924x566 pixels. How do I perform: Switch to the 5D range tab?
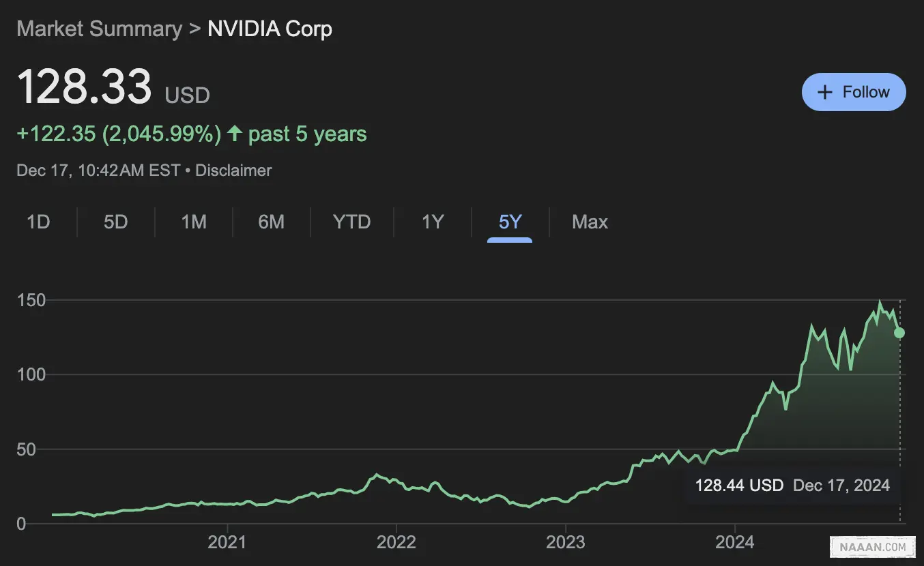pyautogui.click(x=116, y=222)
